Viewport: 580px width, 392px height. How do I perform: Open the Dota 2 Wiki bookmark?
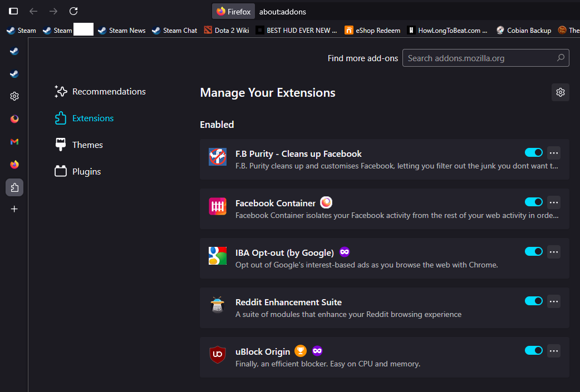[x=227, y=30]
